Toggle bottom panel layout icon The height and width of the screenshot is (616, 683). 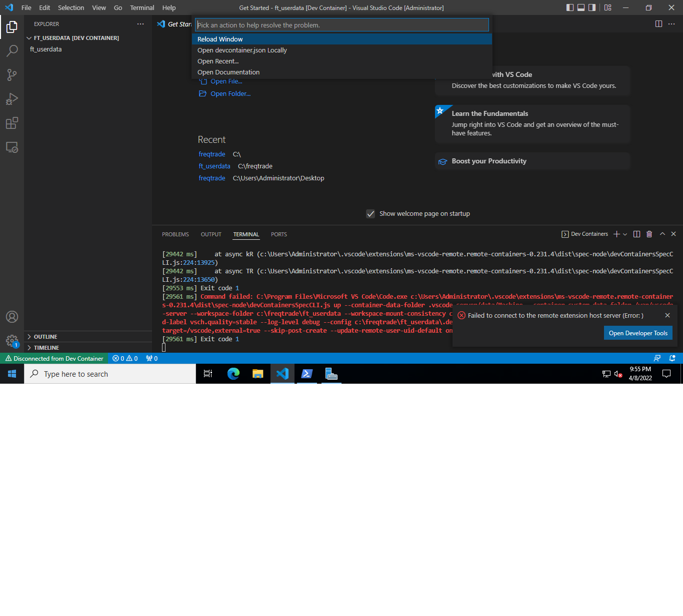click(581, 7)
